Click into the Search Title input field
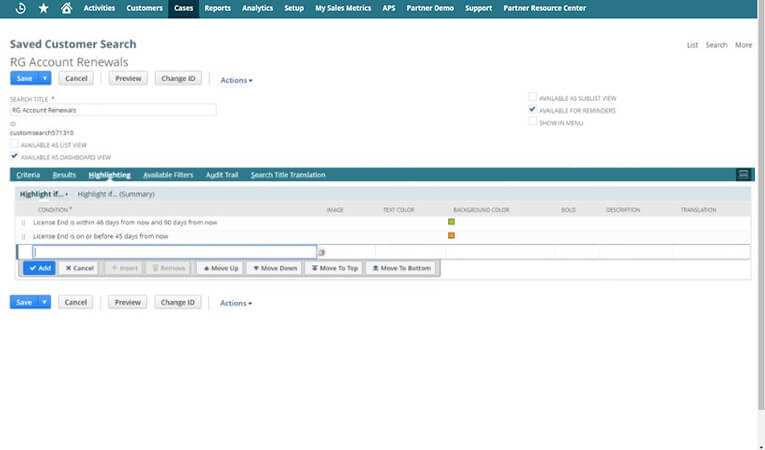The height and width of the screenshot is (450, 765). tap(113, 110)
